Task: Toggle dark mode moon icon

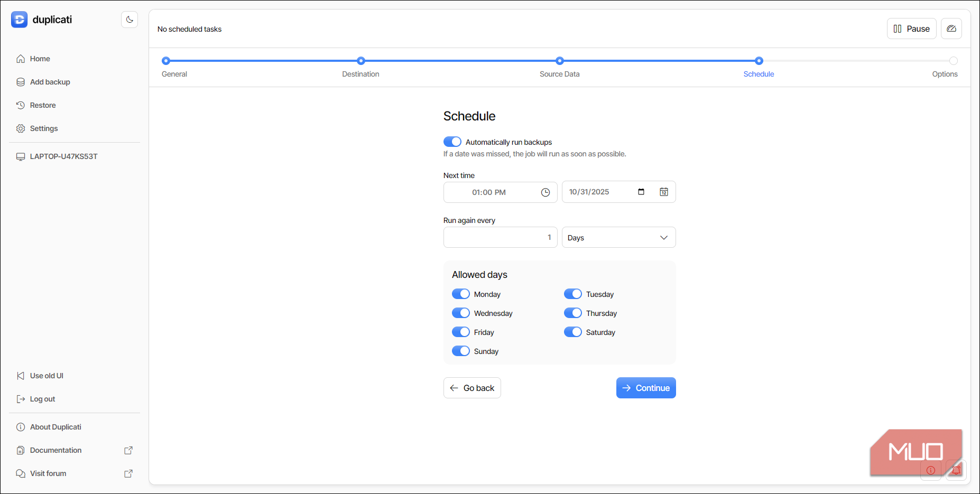Action: tap(130, 20)
